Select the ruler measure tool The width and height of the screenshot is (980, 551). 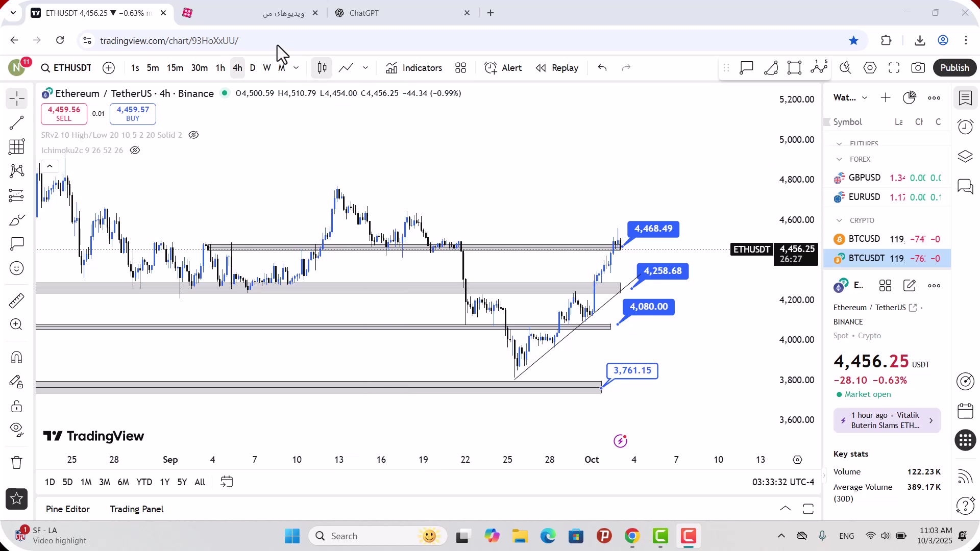point(16,300)
